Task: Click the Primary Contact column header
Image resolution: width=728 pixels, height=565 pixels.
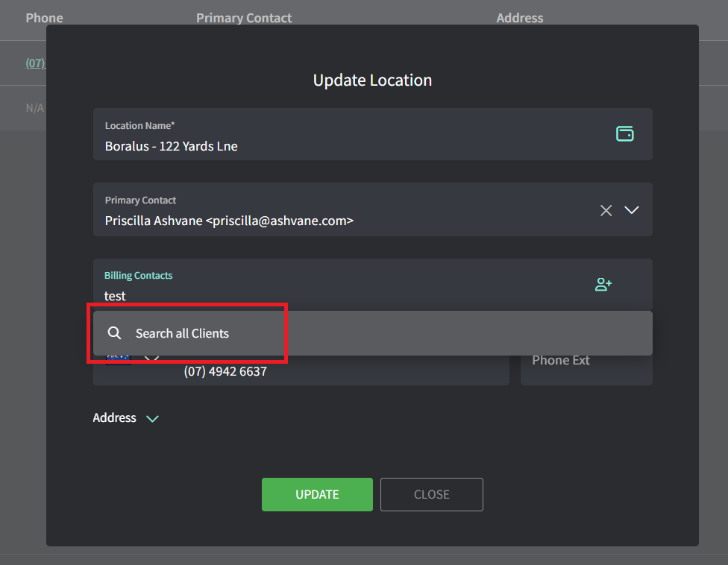Action: 244,18
